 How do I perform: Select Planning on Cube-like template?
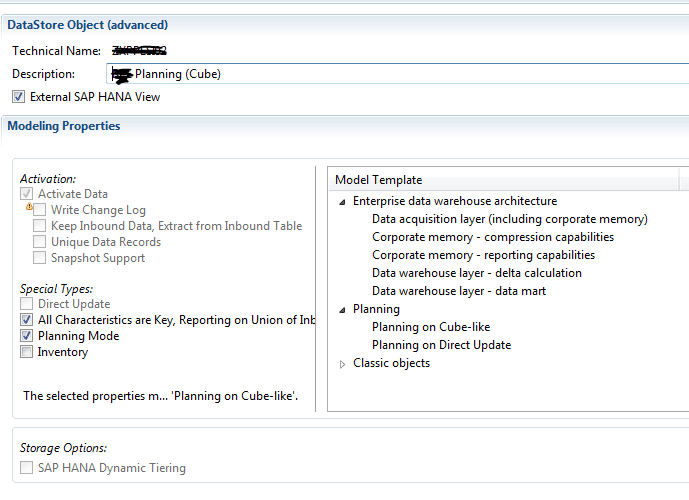coord(430,327)
